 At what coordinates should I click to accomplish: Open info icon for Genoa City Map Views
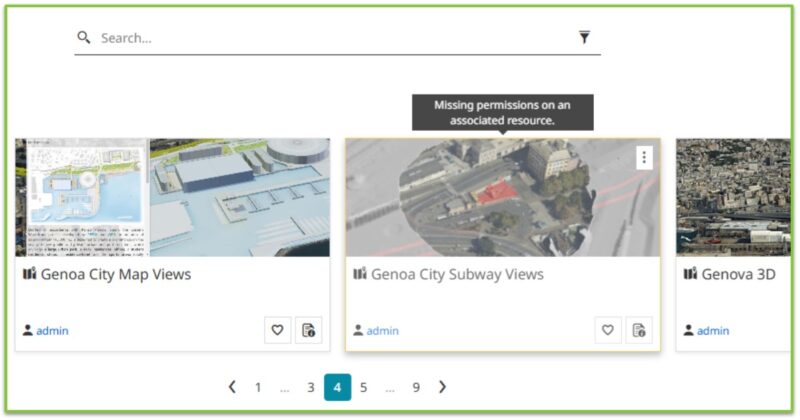tap(309, 330)
